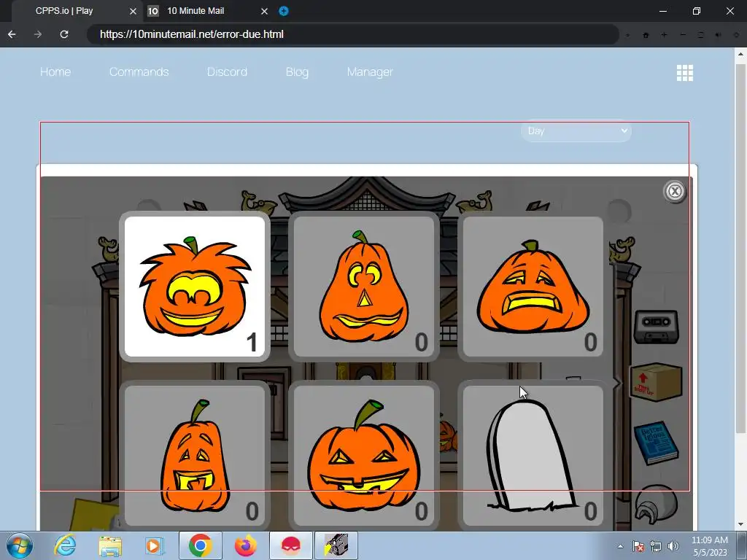Select the orange puffle pumpkin item
The height and width of the screenshot is (560, 747).
pos(194,287)
